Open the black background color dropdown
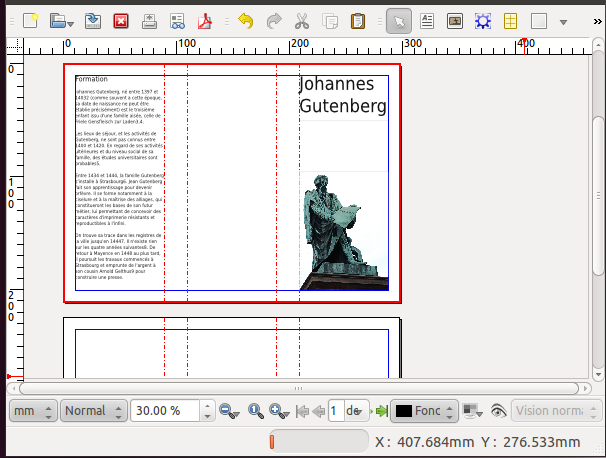 (x=424, y=410)
